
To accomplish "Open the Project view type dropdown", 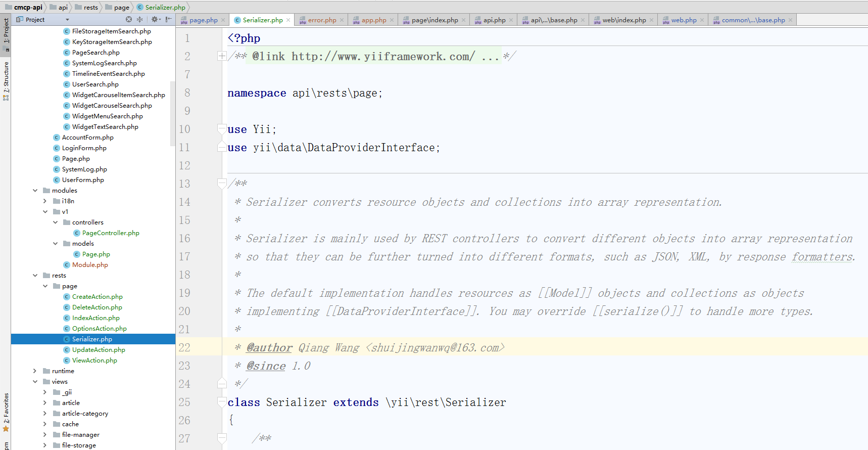I will tap(67, 20).
